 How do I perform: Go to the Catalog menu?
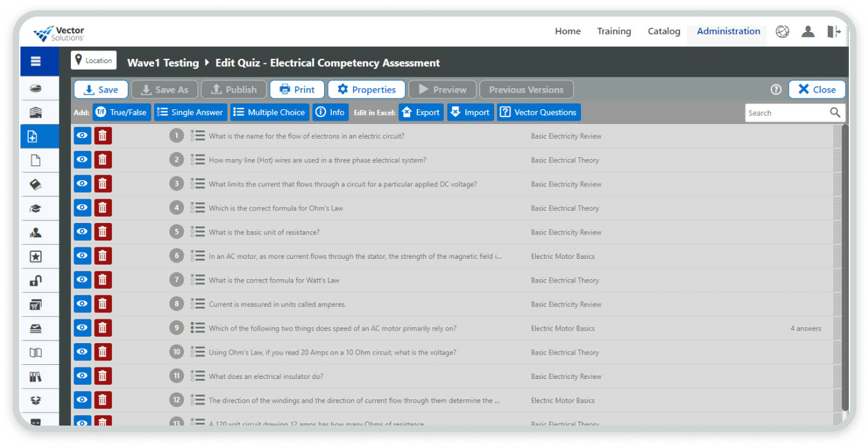(x=663, y=31)
